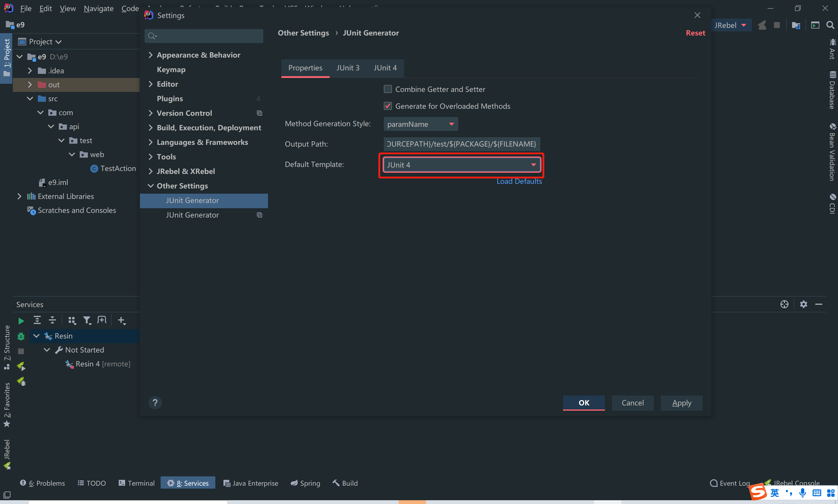Open the Event Log

point(730,483)
